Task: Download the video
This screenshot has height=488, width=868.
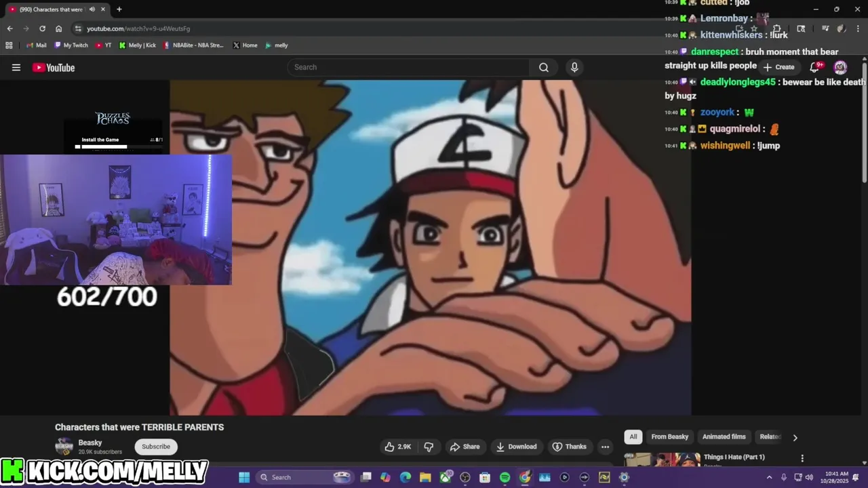Action: click(516, 447)
